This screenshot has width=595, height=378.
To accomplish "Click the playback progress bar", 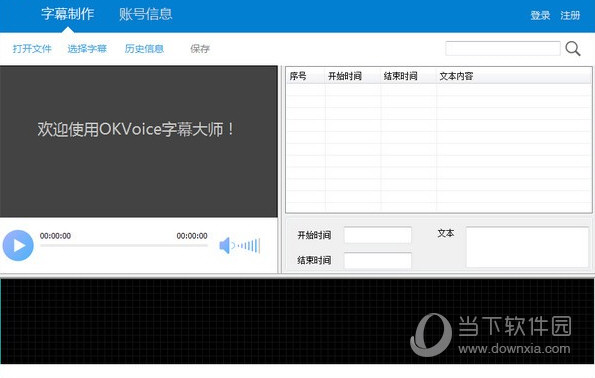I will (x=124, y=246).
